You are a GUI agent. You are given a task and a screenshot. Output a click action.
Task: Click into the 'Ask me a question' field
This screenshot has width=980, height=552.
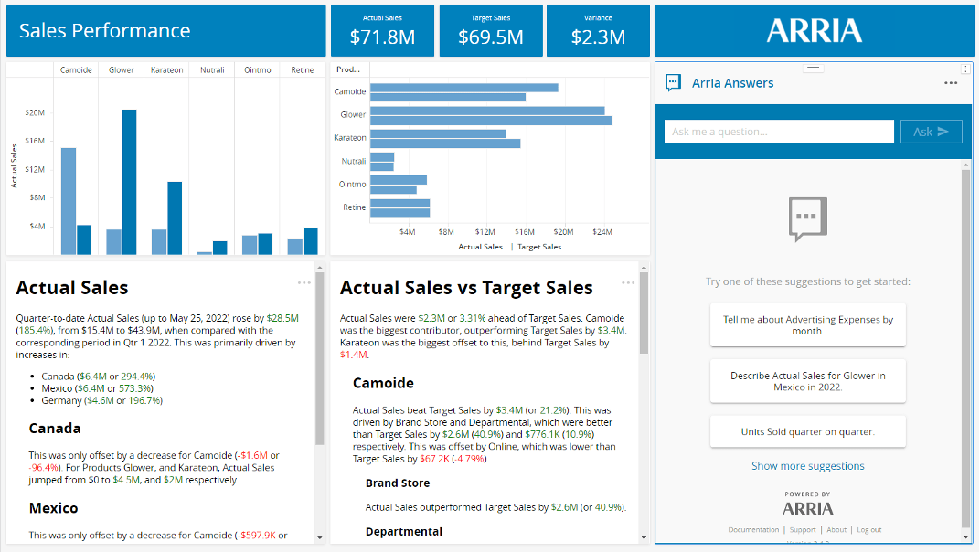(779, 132)
